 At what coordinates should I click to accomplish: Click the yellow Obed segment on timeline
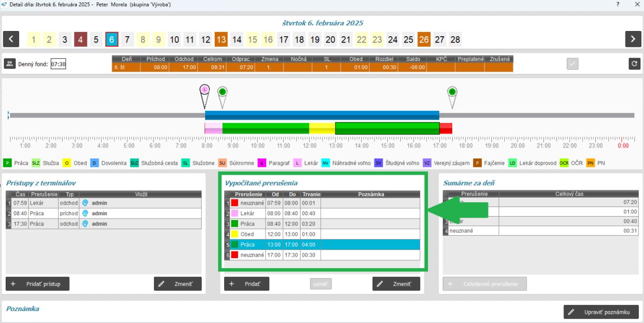coord(322,128)
